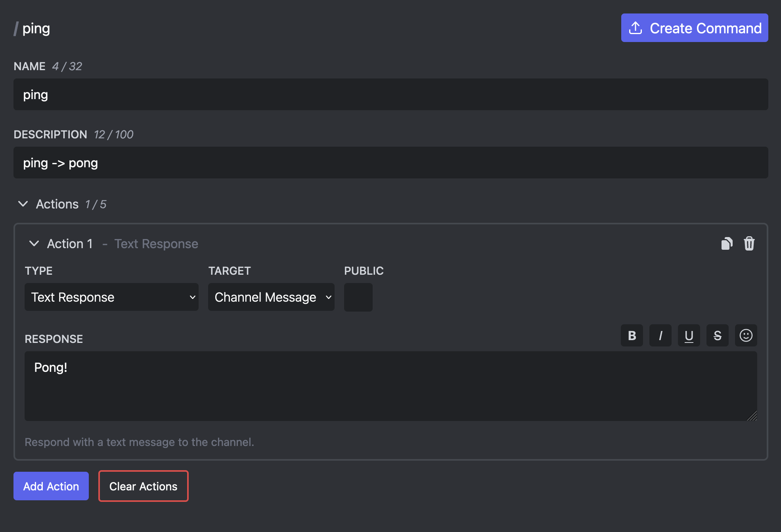Click the Underline formatting icon
The height and width of the screenshot is (532, 781).
[x=689, y=335]
